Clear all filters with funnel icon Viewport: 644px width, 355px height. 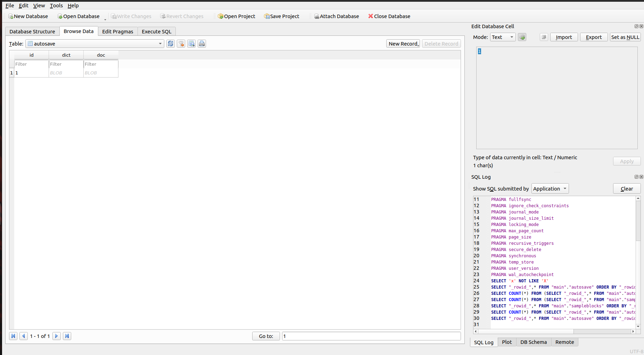click(181, 43)
